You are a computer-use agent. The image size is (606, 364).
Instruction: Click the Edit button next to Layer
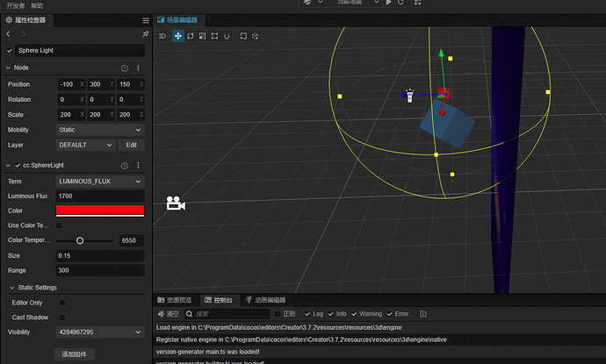[131, 145]
